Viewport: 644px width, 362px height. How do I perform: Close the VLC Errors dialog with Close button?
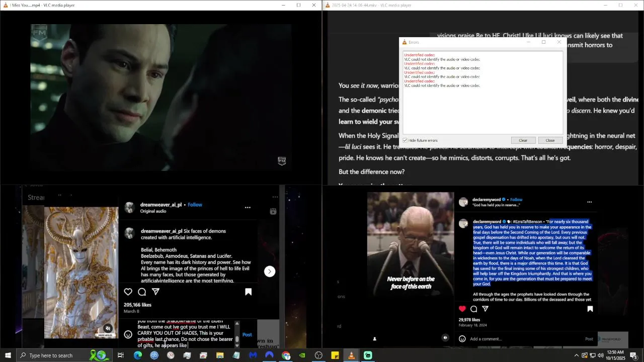point(550,140)
